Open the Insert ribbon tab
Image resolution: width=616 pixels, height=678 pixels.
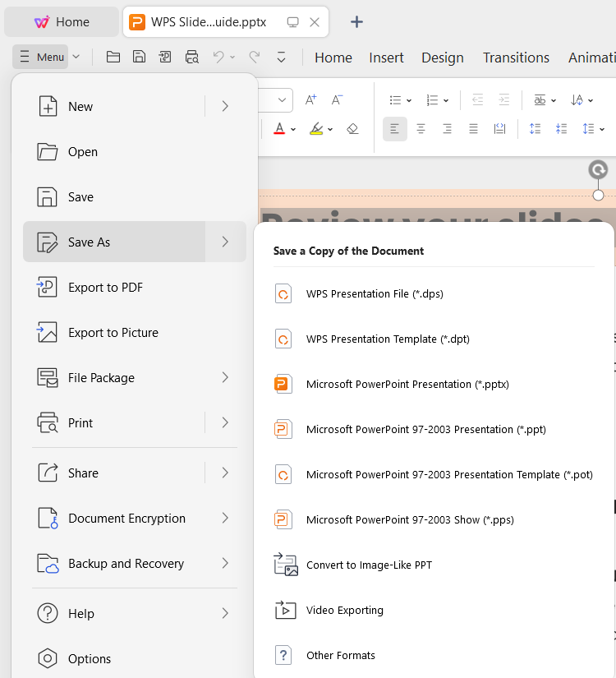coord(386,58)
